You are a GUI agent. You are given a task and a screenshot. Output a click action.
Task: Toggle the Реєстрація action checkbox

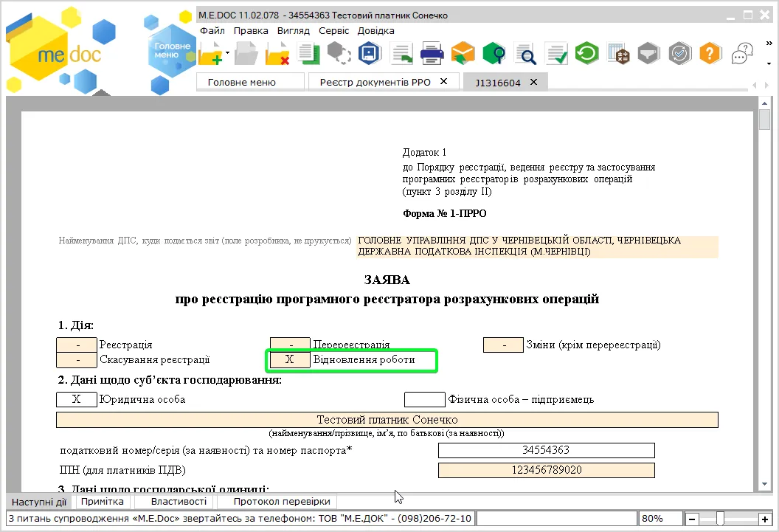77,345
